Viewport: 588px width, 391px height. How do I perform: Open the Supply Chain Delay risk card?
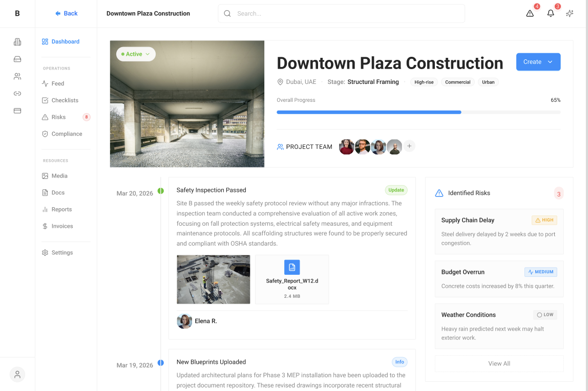point(499,231)
